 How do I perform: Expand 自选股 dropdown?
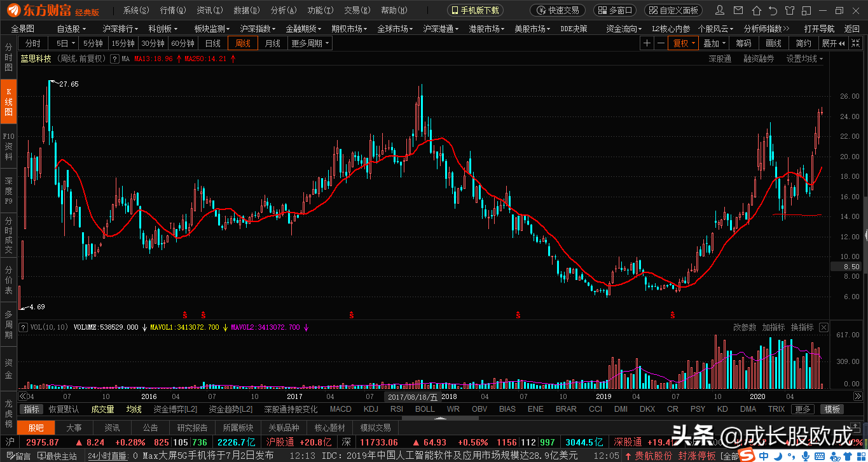coord(71,29)
